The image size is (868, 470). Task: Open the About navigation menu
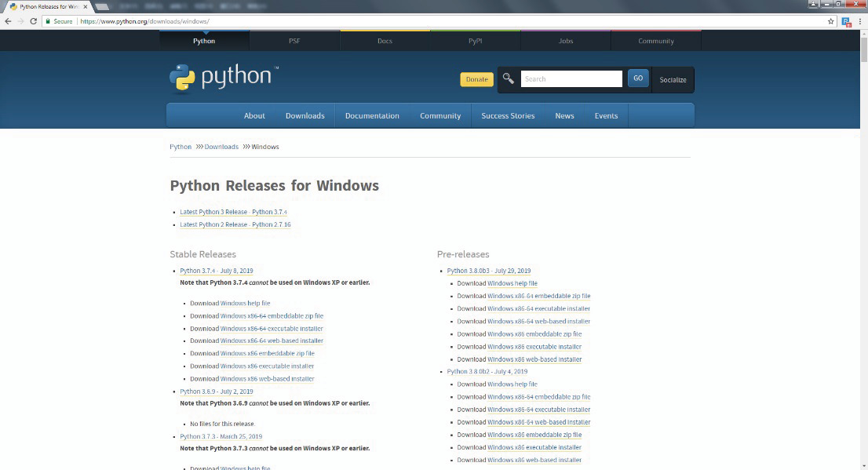pos(254,115)
